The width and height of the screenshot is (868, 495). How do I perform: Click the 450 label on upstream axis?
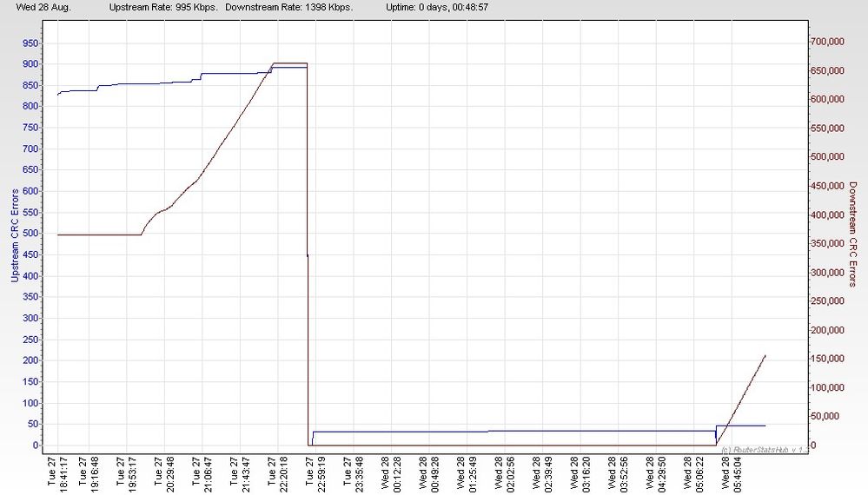tap(30, 255)
